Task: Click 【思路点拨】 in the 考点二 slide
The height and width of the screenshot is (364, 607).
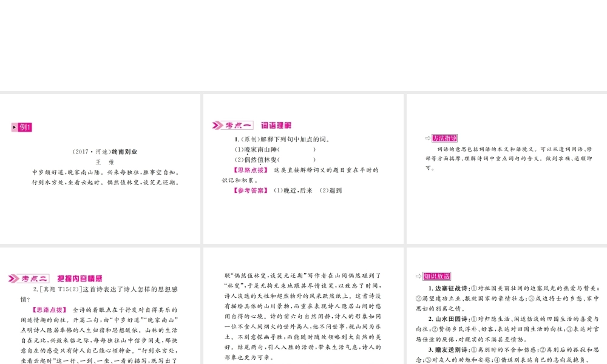Action: (49, 310)
